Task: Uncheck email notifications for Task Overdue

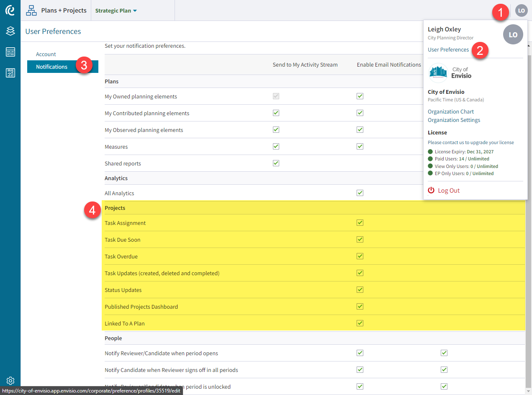Action: coord(360,256)
